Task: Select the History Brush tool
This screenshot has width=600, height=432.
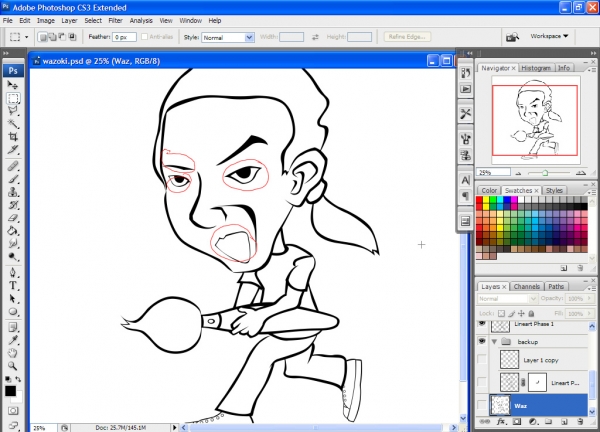Action: pyautogui.click(x=13, y=205)
